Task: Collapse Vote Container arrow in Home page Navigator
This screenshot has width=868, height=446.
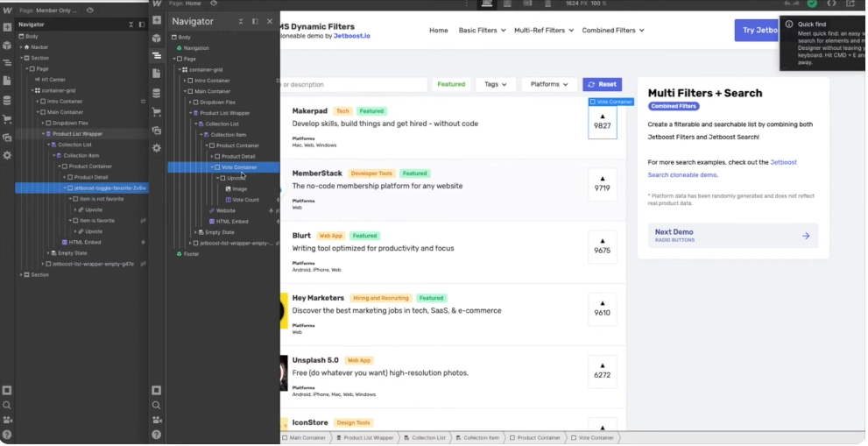Action: (212, 167)
